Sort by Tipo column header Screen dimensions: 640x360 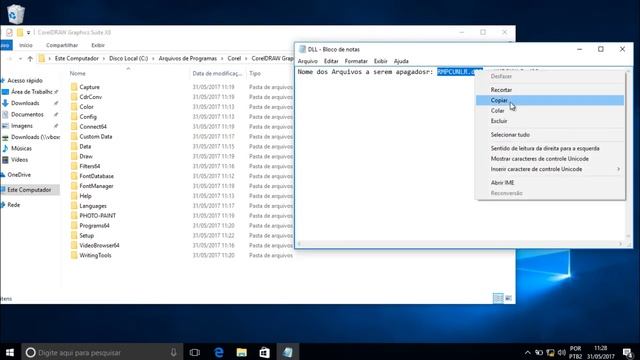point(255,73)
